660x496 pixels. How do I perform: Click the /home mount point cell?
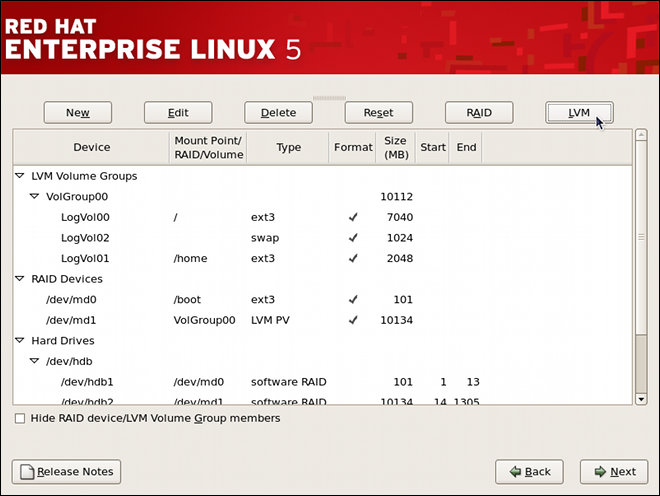tap(190, 259)
